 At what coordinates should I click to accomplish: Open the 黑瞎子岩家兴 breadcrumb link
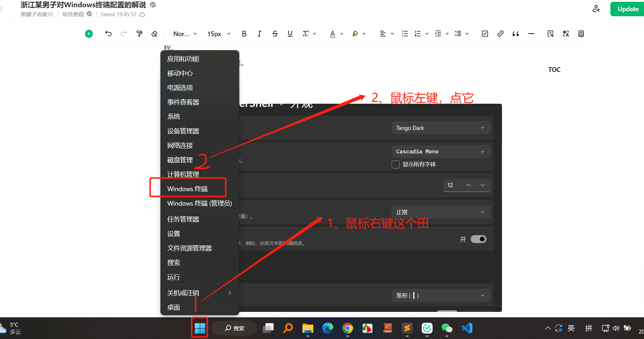point(37,14)
